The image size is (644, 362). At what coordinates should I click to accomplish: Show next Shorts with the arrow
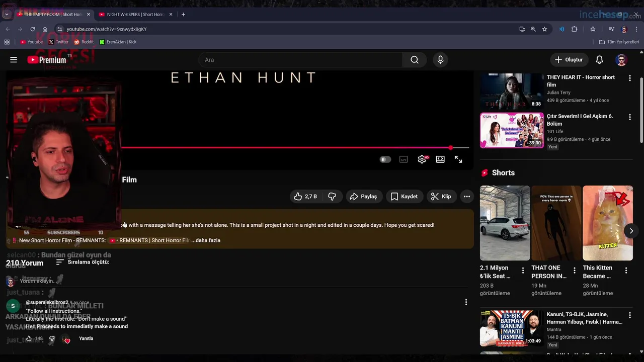coord(631,231)
